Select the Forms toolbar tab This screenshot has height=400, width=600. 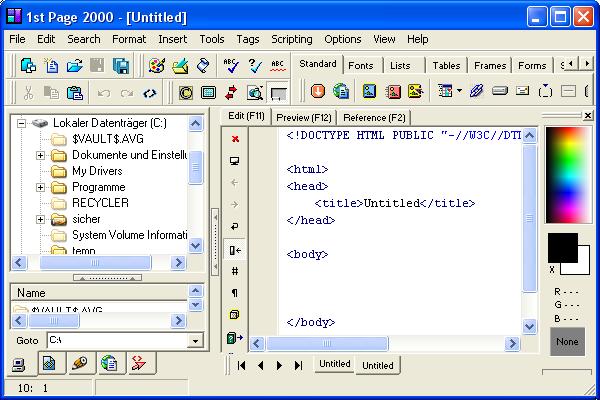pos(532,65)
